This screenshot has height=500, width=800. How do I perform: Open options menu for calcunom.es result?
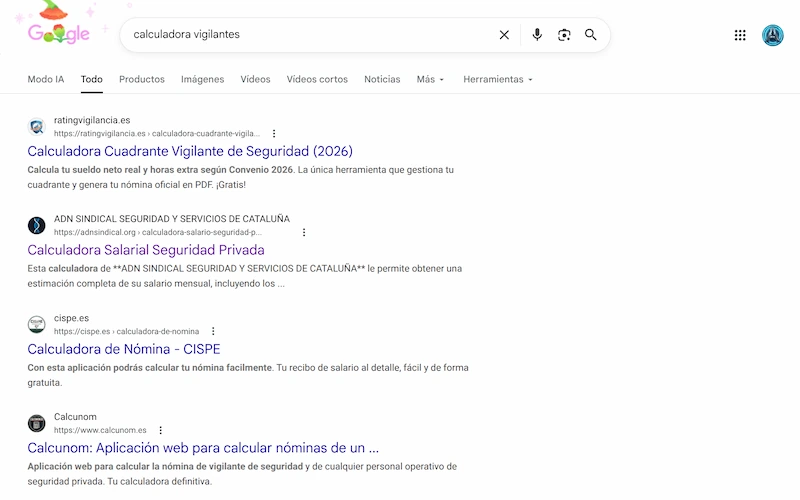pos(161,430)
